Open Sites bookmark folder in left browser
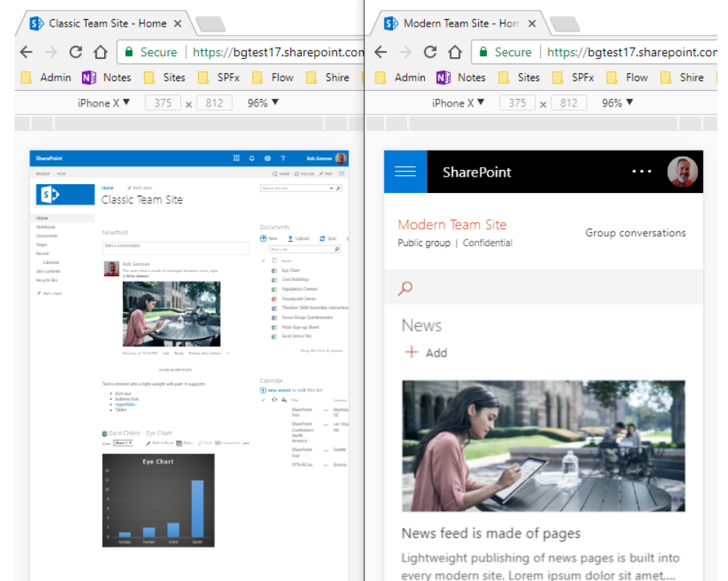This screenshot has width=728, height=581. click(x=165, y=78)
